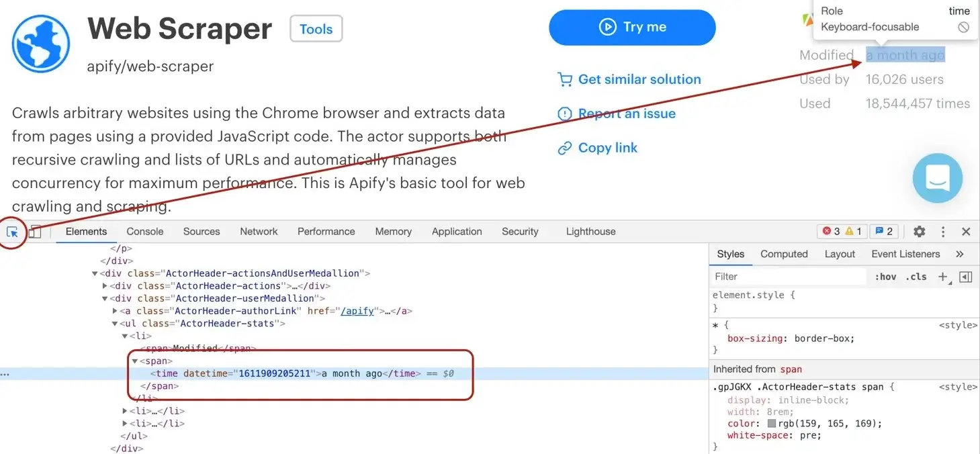Image resolution: width=980 pixels, height=454 pixels.
Task: Open the Security tab
Action: [520, 232]
